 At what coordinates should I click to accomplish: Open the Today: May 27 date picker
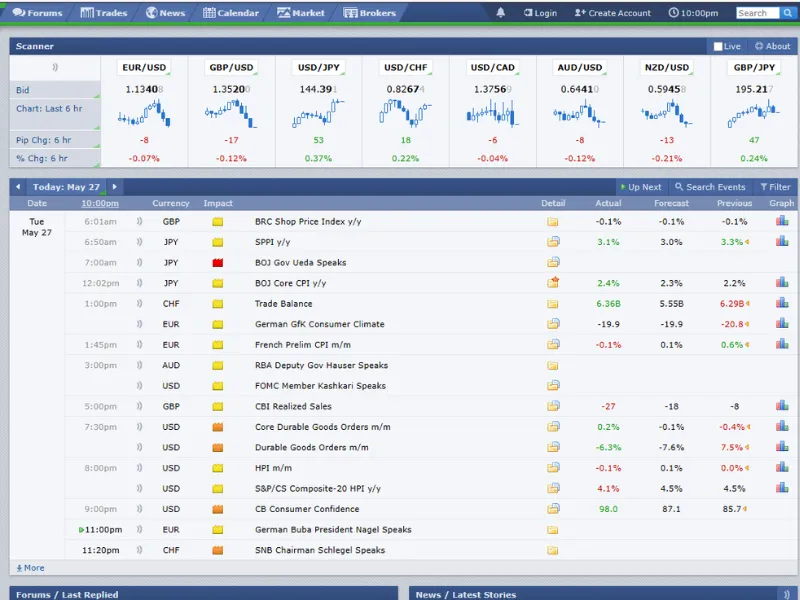pos(66,187)
